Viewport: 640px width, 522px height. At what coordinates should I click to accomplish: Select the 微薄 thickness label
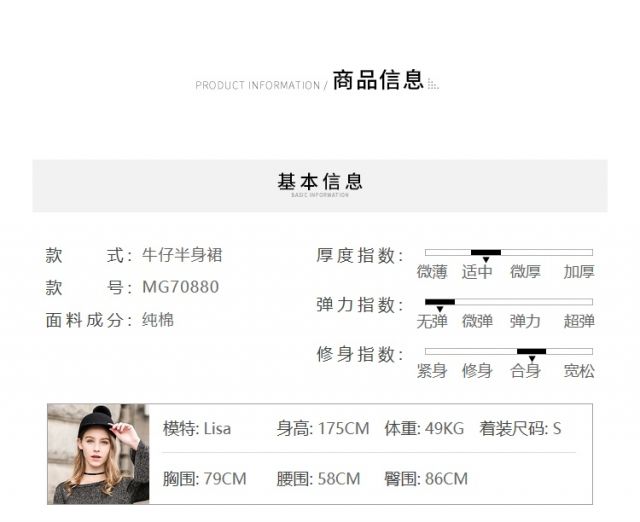pyautogui.click(x=432, y=272)
